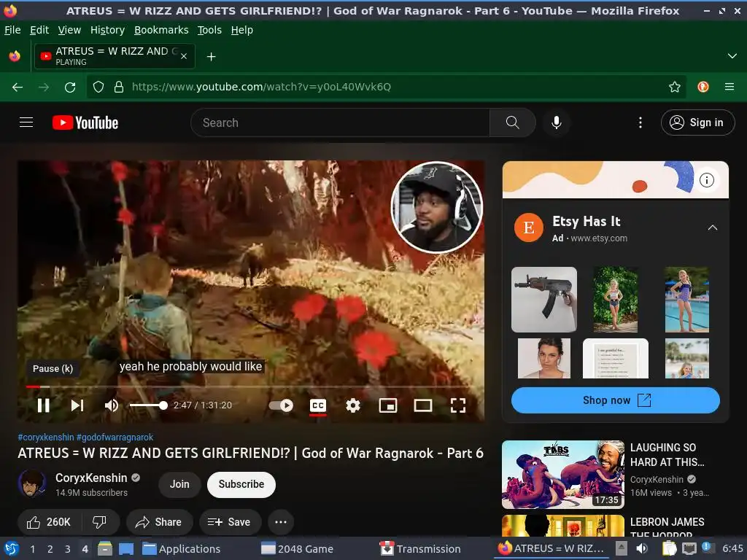747x560 pixels.
Task: Like the video (260K)
Action: [49, 522]
